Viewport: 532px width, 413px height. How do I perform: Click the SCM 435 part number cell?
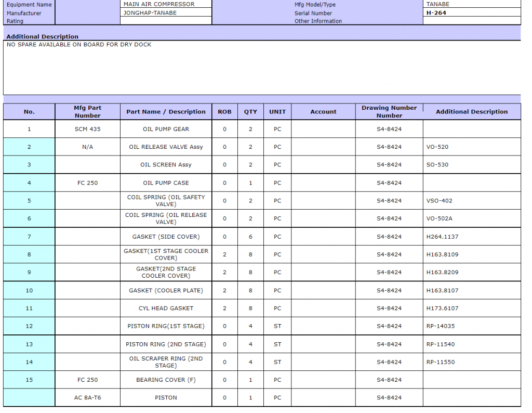coord(87,129)
